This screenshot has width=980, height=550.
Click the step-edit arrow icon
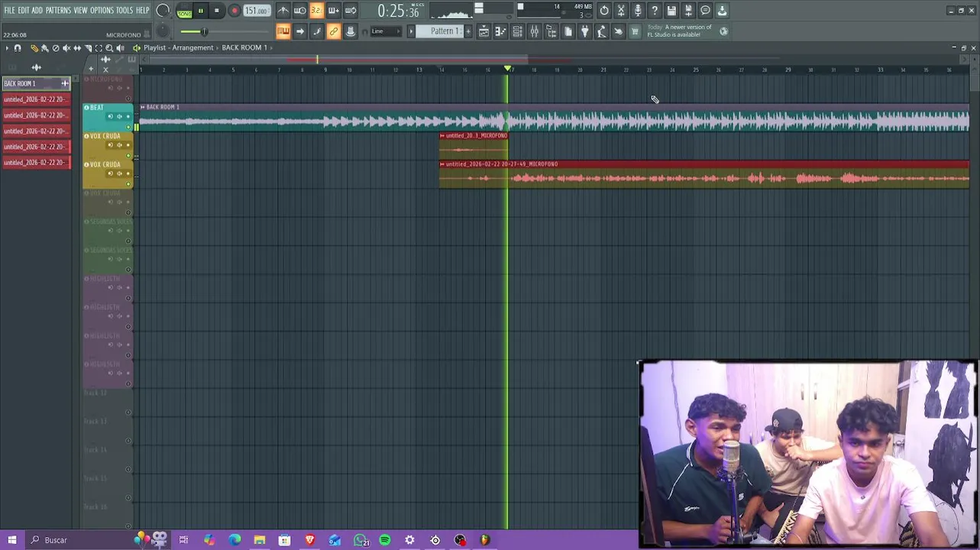point(300,31)
